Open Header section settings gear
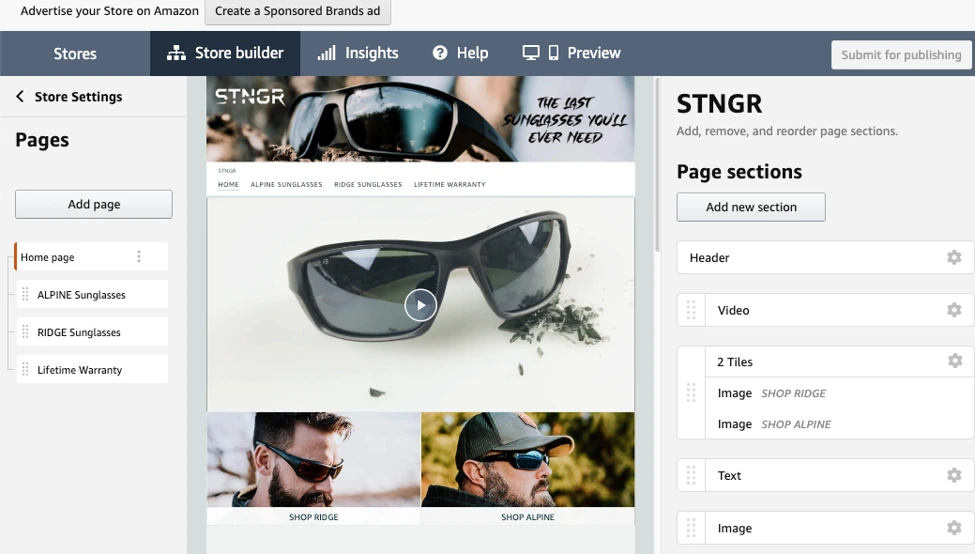This screenshot has width=975, height=554. (954, 257)
